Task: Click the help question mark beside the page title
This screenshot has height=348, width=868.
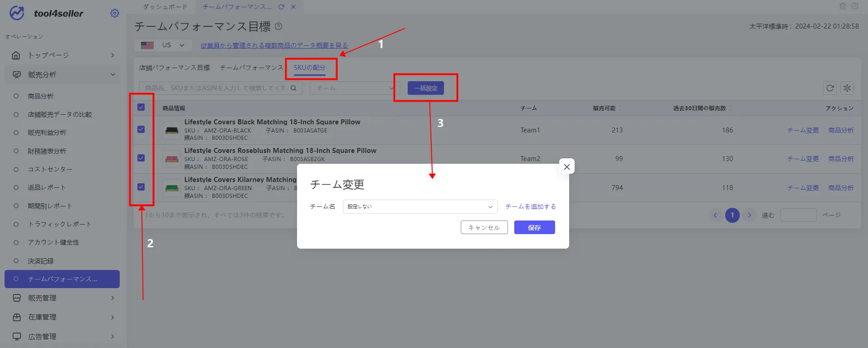Action: pyautogui.click(x=278, y=26)
